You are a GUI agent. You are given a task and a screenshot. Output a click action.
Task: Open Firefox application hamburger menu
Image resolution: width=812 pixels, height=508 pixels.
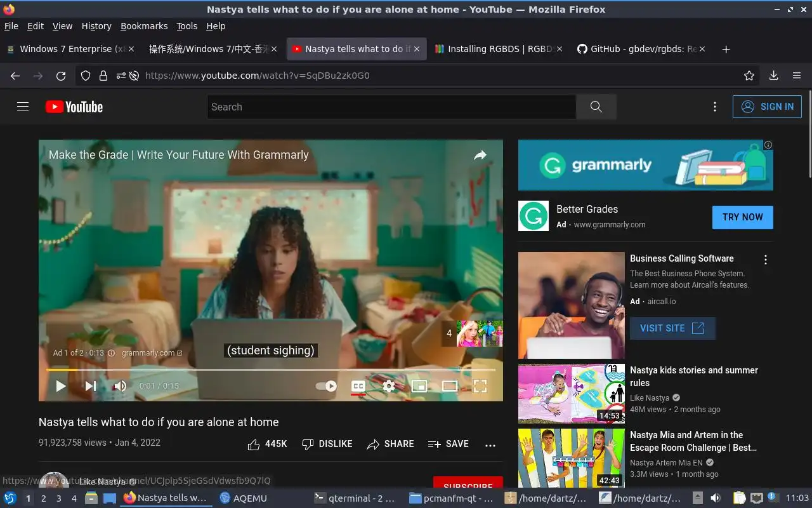[797, 76]
